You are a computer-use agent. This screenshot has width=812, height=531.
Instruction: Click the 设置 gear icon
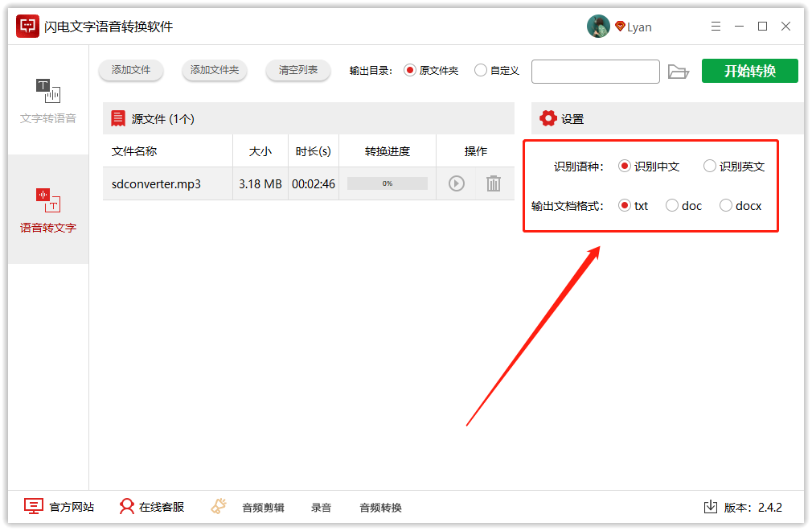coord(550,117)
